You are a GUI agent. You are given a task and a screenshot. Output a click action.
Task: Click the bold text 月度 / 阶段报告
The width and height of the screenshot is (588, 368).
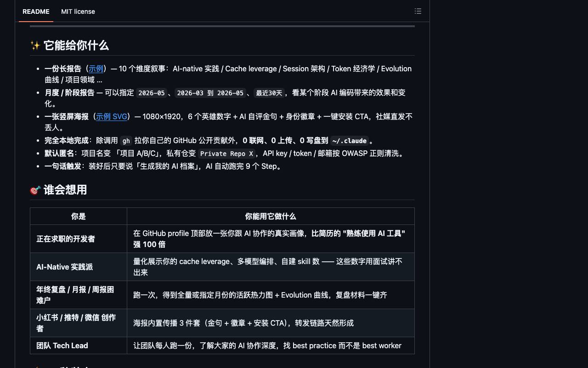[x=69, y=92]
